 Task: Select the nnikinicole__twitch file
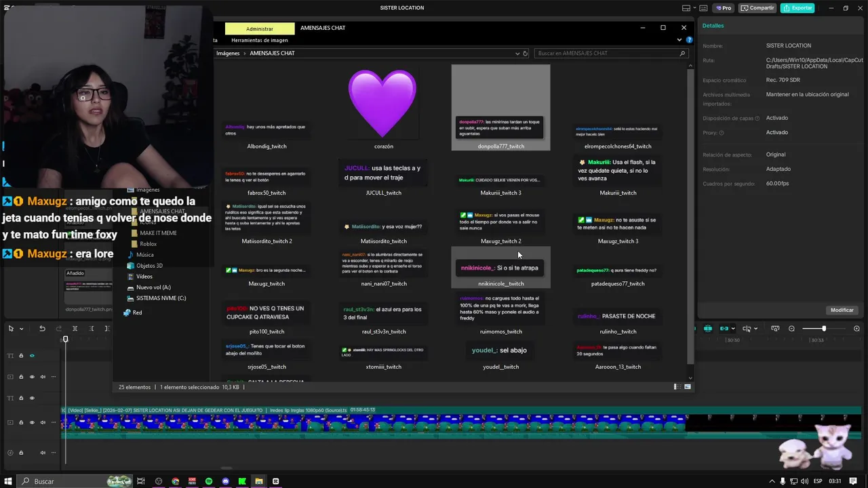(500, 267)
